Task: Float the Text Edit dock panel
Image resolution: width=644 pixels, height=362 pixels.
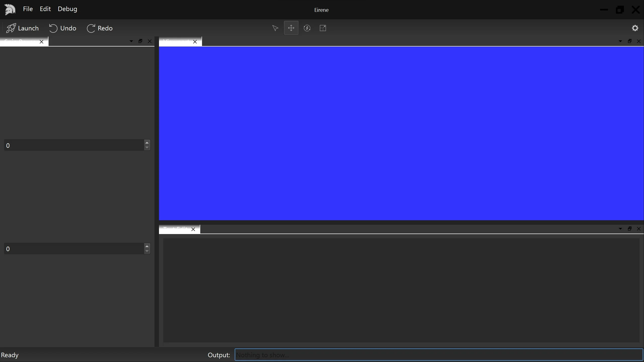Action: click(630, 229)
